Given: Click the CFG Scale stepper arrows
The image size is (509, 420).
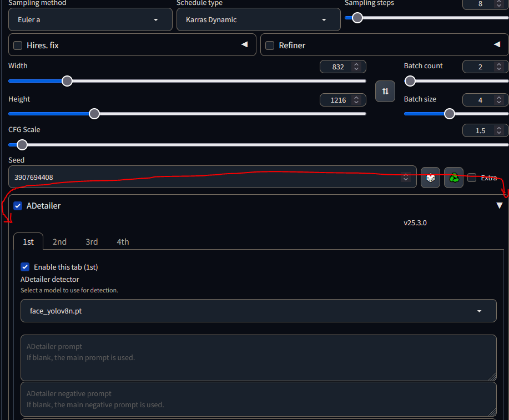Looking at the screenshot, I should click(x=498, y=130).
